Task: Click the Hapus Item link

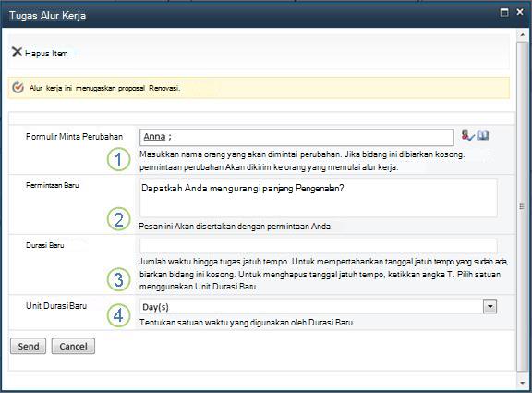Action: point(46,54)
